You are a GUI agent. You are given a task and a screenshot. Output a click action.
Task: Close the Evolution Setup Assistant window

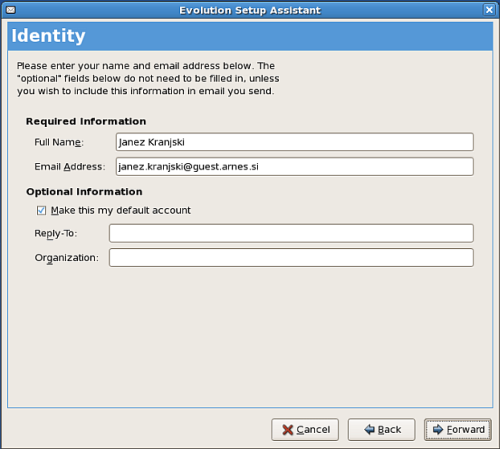pyautogui.click(x=489, y=10)
